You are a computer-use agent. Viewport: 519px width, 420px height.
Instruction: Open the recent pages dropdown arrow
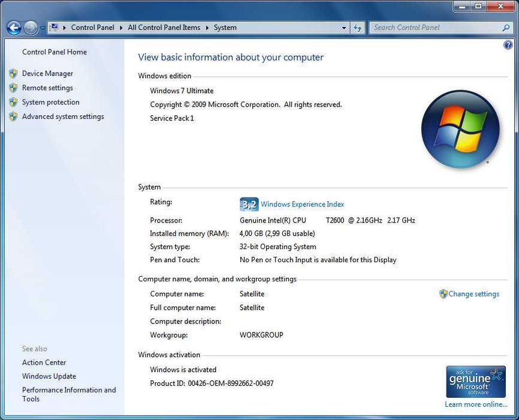pyautogui.click(x=43, y=28)
